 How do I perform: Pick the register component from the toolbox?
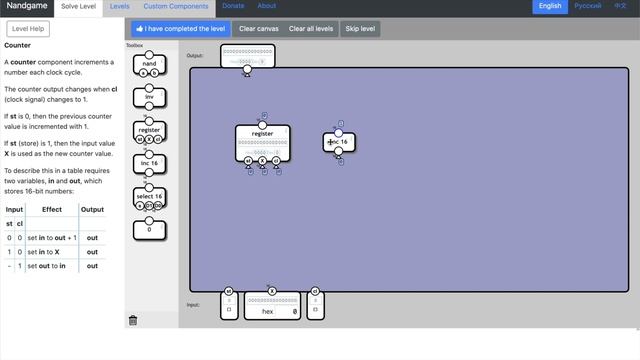[149, 131]
